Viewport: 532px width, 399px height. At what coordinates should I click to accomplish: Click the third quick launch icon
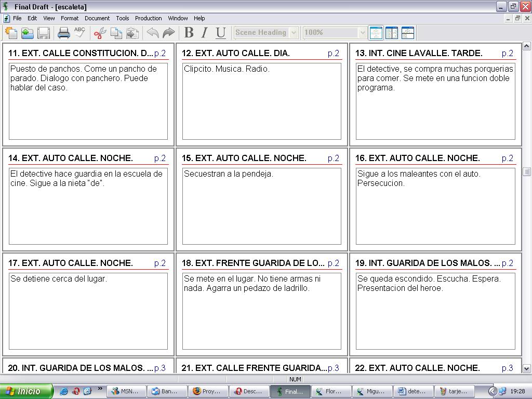(x=87, y=391)
